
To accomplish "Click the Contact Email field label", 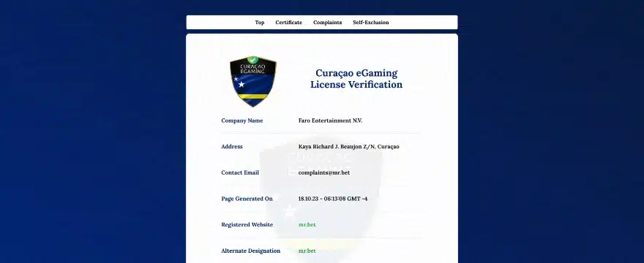I will [x=240, y=172].
